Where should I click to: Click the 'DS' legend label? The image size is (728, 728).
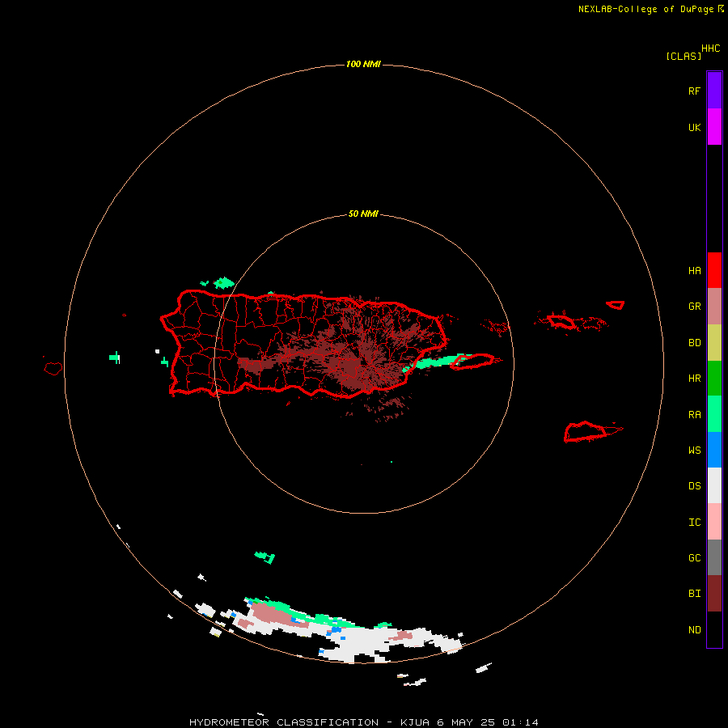694,486
